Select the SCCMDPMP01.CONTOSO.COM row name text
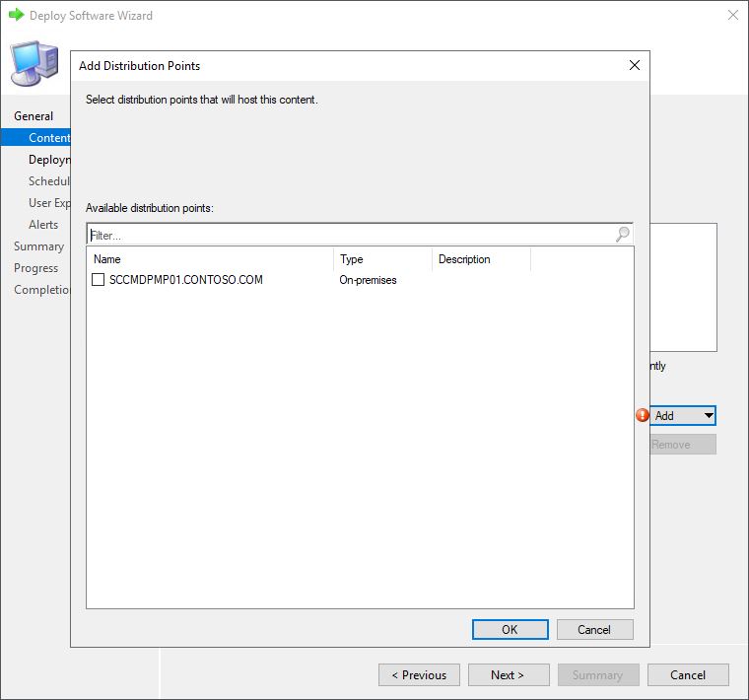Screen dimensions: 749x700 186,280
